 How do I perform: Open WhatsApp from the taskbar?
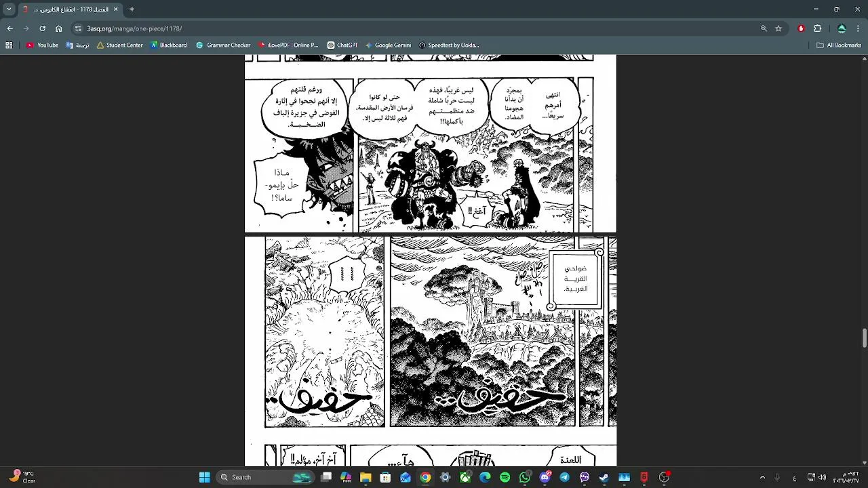(525, 477)
